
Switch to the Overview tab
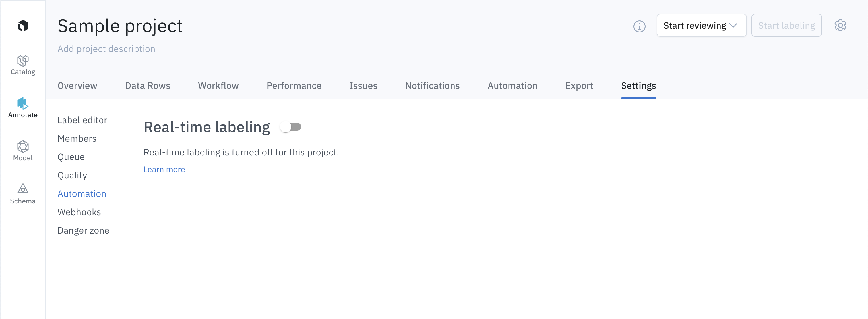click(77, 86)
